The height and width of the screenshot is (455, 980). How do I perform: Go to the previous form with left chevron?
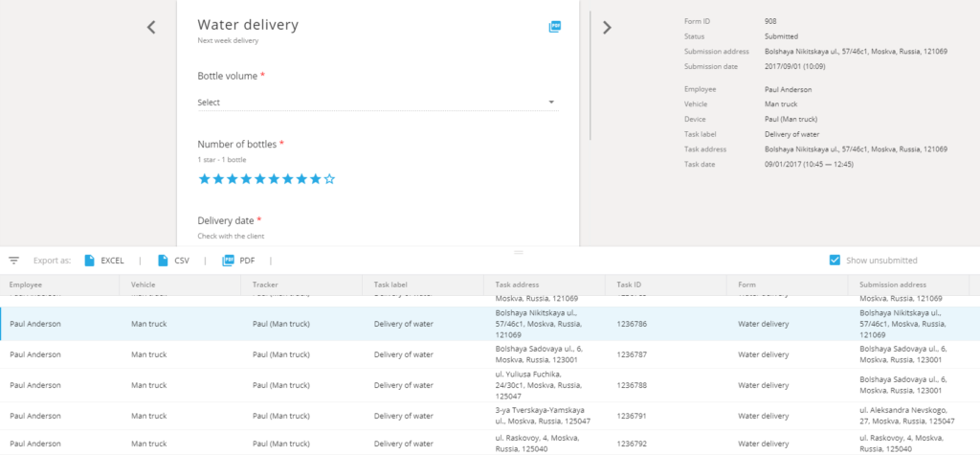(150, 27)
